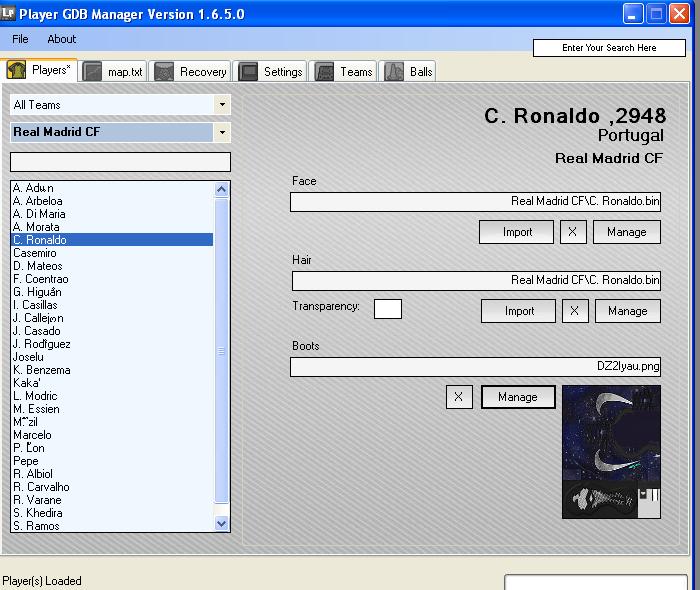The width and height of the screenshot is (700, 590).
Task: Import a face file
Action: [517, 232]
